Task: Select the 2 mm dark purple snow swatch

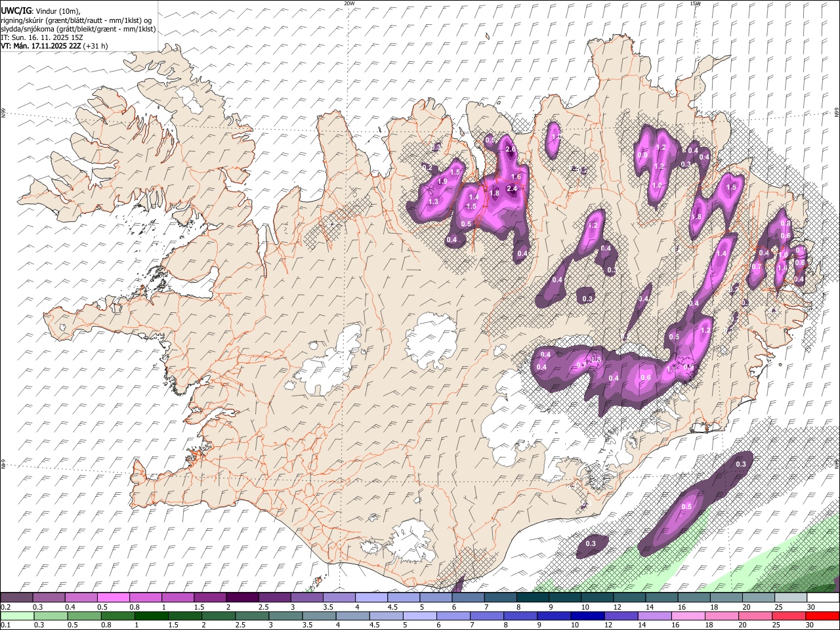Action: tap(241, 598)
